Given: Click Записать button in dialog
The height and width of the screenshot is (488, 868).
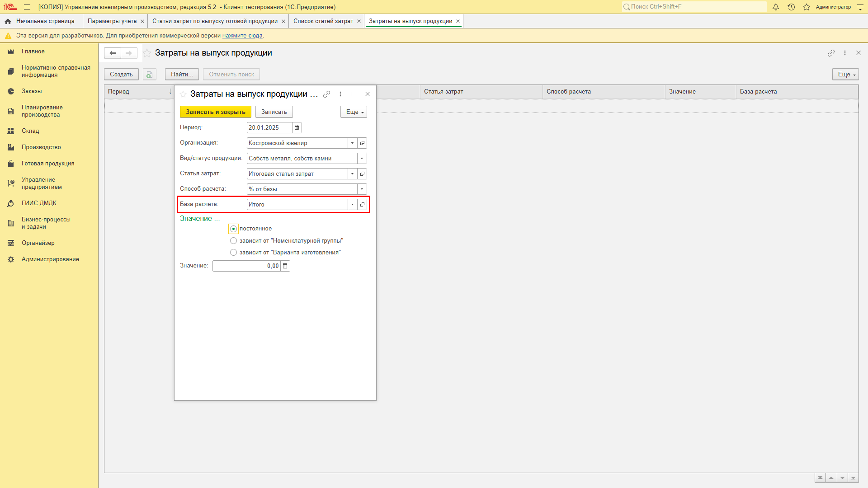Looking at the screenshot, I should pos(274,112).
